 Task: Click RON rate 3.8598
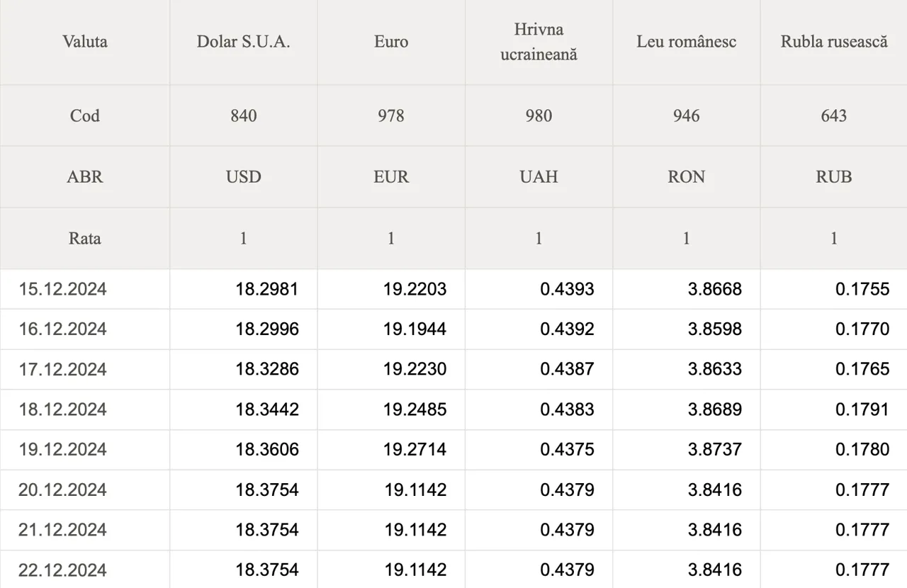tap(715, 329)
